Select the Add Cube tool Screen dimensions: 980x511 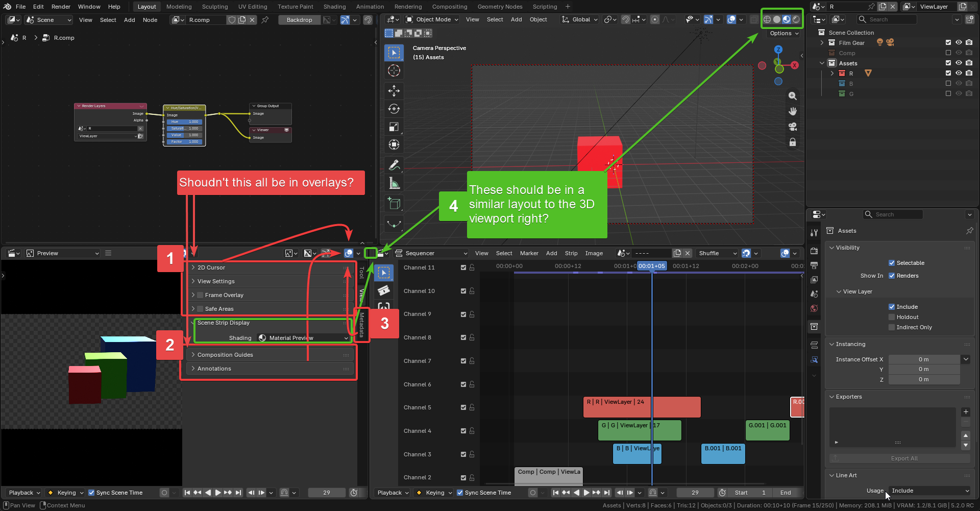394,203
